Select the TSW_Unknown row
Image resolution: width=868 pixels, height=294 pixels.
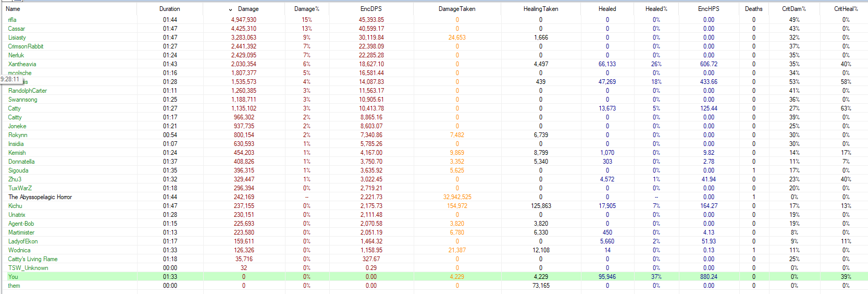click(x=28, y=268)
